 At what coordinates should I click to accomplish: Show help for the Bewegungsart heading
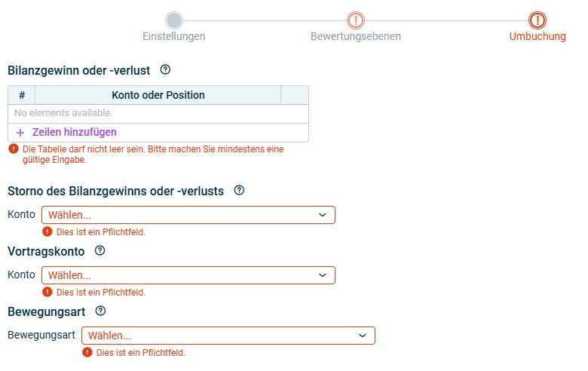pyautogui.click(x=100, y=311)
